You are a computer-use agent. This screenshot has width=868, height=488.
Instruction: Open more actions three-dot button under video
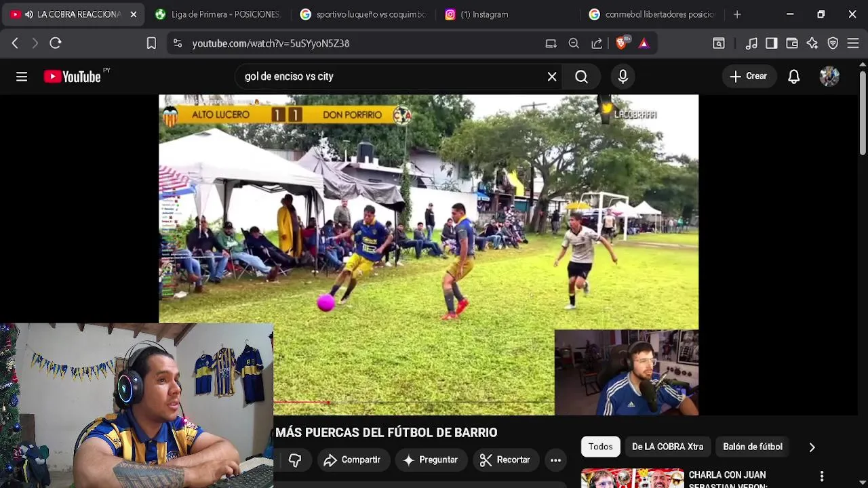[x=555, y=460]
